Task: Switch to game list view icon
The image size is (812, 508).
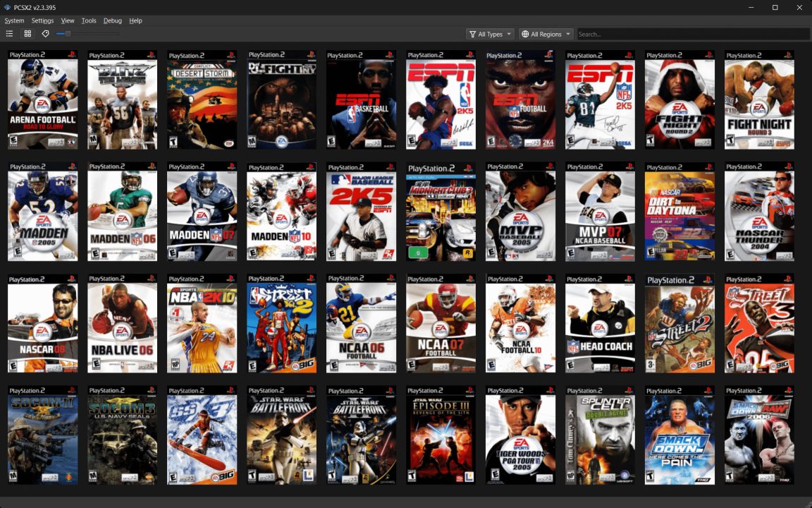Action: point(9,34)
